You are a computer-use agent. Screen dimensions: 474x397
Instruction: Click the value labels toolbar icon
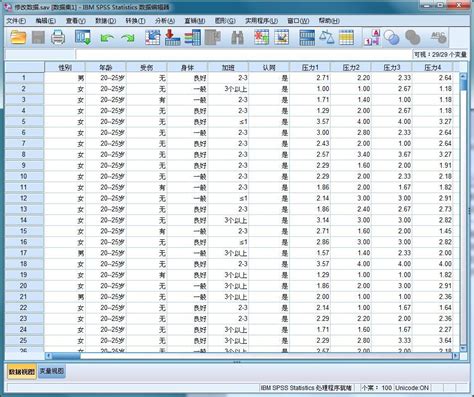click(x=372, y=37)
